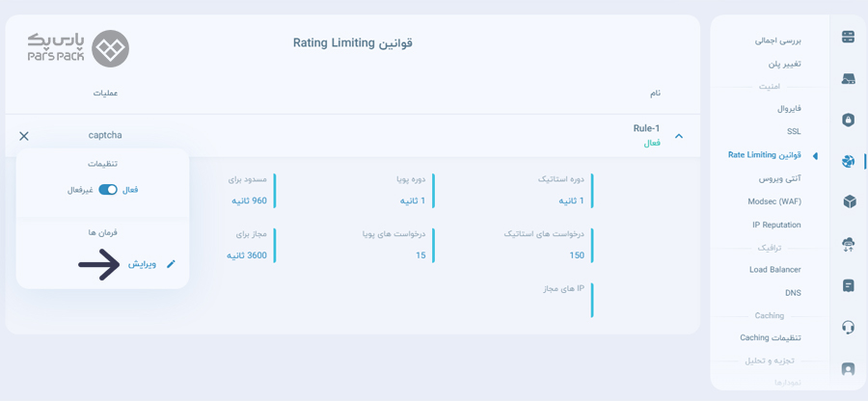
Task: Select the SSL menu entry
Action: 794,132
